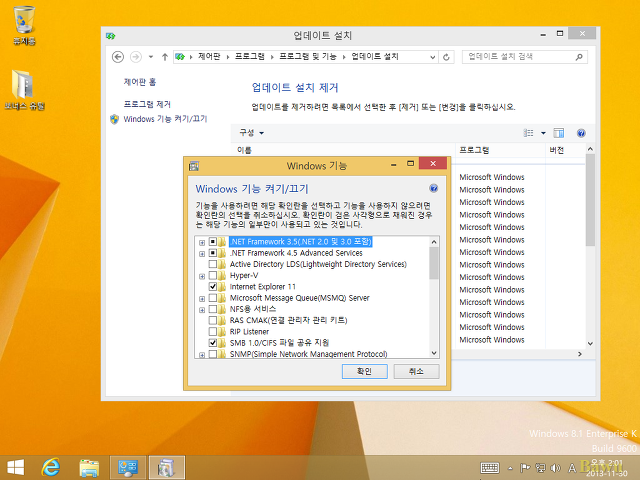
Task: Toggle .NET Framework 4.5 Advanced Services checkbox
Action: (x=213, y=253)
